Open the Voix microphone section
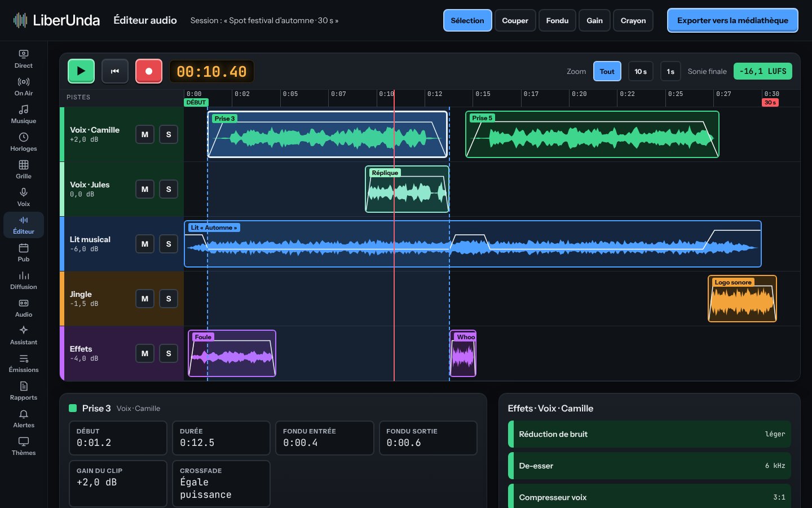Viewport: 812px width, 508px height. pyautogui.click(x=24, y=197)
